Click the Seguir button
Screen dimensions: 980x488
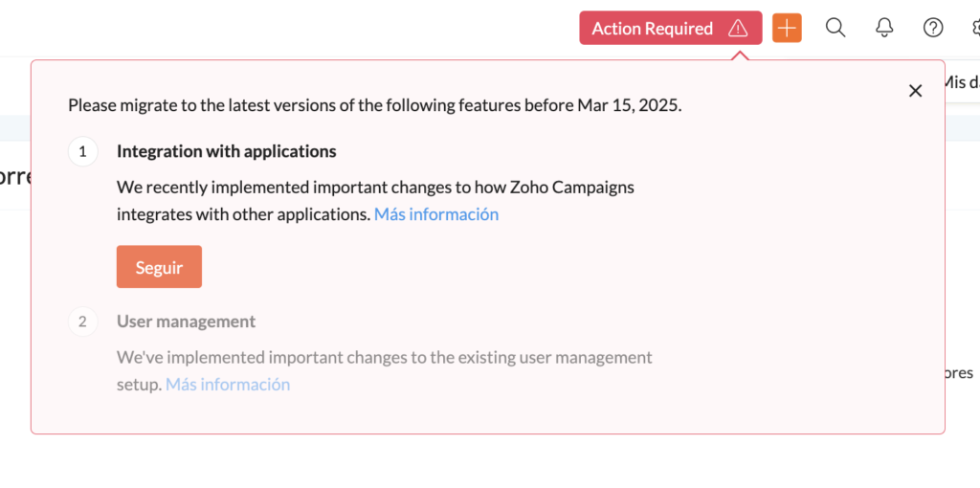coord(160,267)
